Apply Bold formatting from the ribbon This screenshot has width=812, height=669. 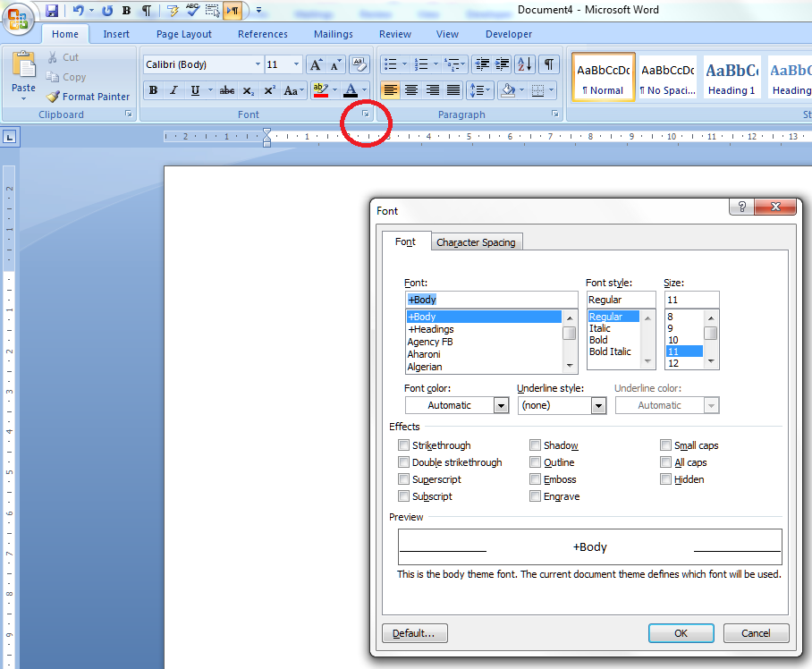[x=153, y=90]
